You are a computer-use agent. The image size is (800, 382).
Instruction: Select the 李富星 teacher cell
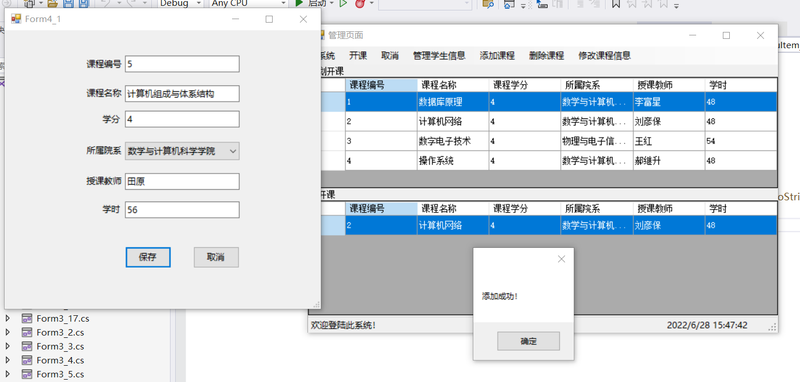669,102
